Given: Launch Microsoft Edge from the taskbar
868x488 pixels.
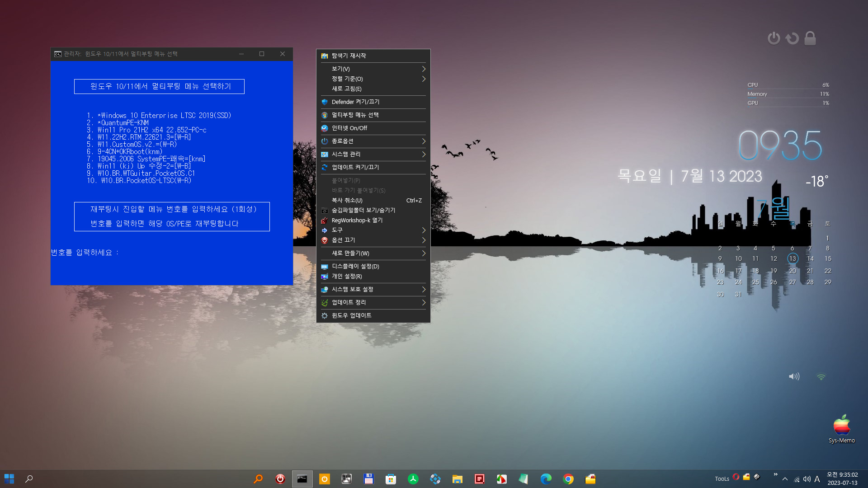Looking at the screenshot, I should (x=546, y=479).
